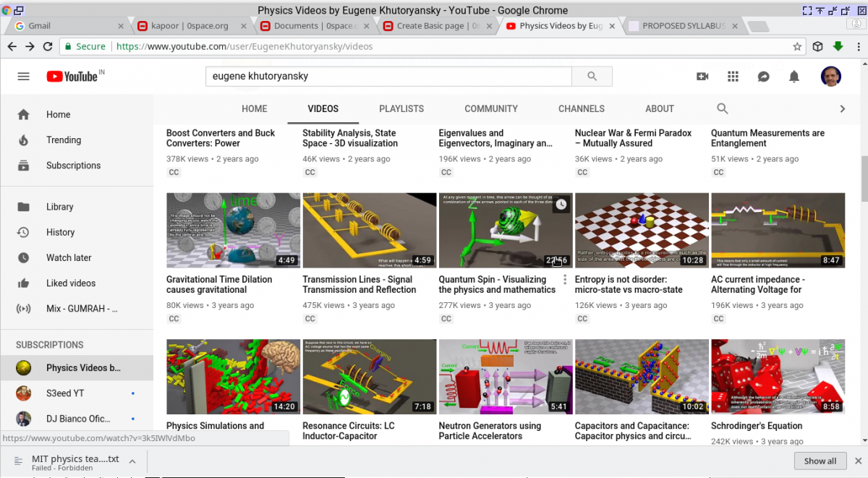Open AC current impedance video thumbnail
The image size is (868, 478).
pyautogui.click(x=778, y=230)
